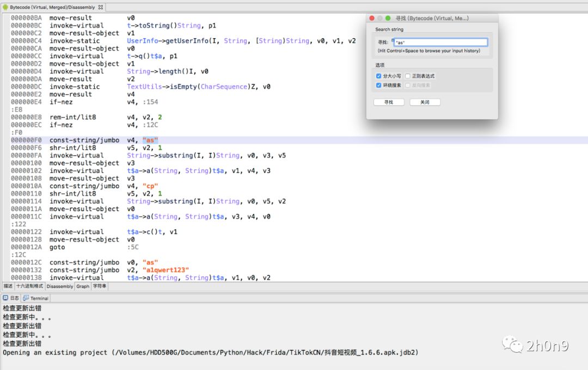Zoom find dialog with green button
The width and height of the screenshot is (588, 370).
[388, 18]
